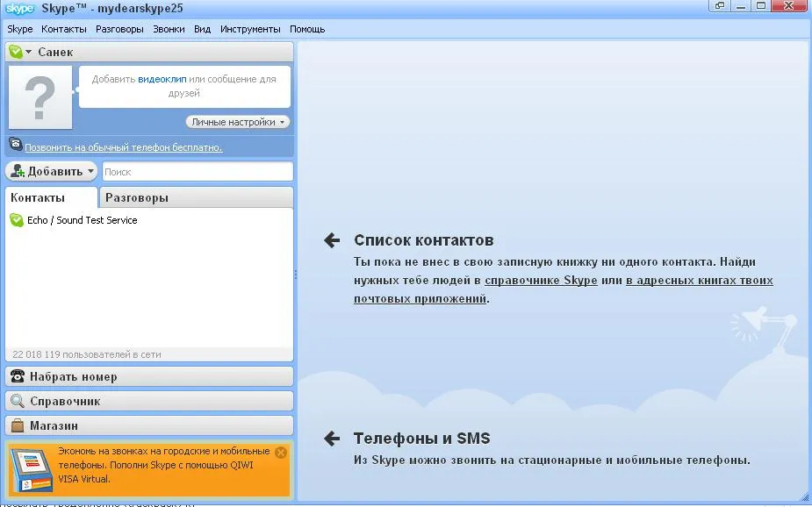Click the видеоклип link in mood message
This screenshot has width=812, height=507.
pos(162,79)
